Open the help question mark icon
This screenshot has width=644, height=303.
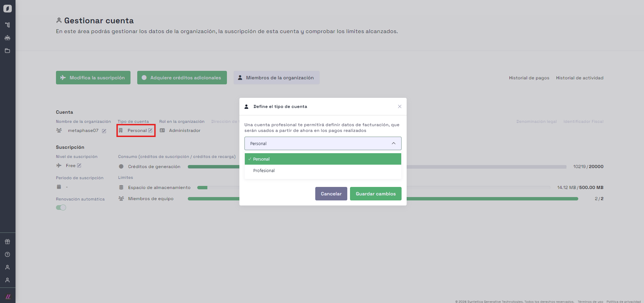point(7,254)
